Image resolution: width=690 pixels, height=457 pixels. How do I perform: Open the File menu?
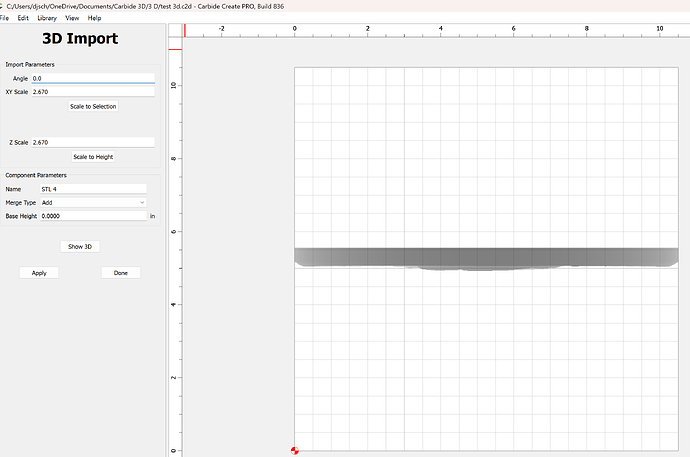coord(5,18)
